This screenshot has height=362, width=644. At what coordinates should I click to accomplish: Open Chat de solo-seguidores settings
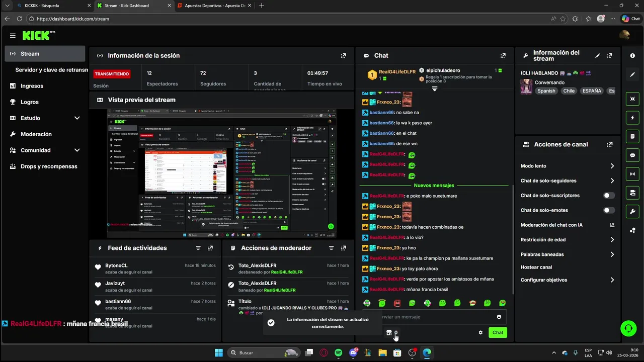(568, 180)
